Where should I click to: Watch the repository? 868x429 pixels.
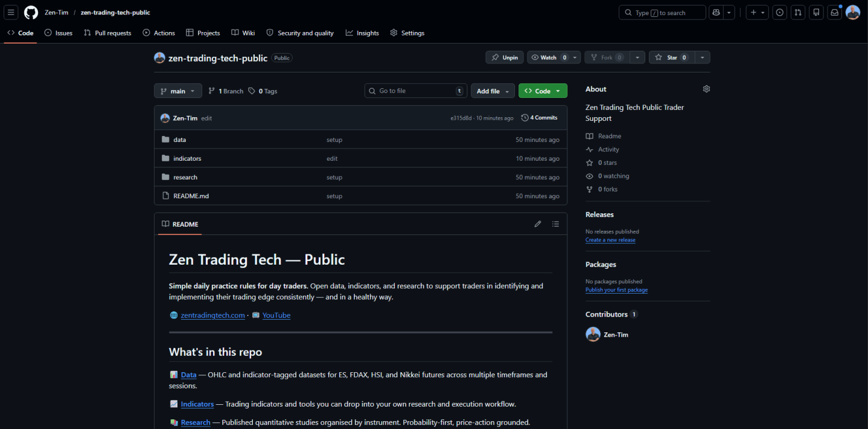coord(548,57)
